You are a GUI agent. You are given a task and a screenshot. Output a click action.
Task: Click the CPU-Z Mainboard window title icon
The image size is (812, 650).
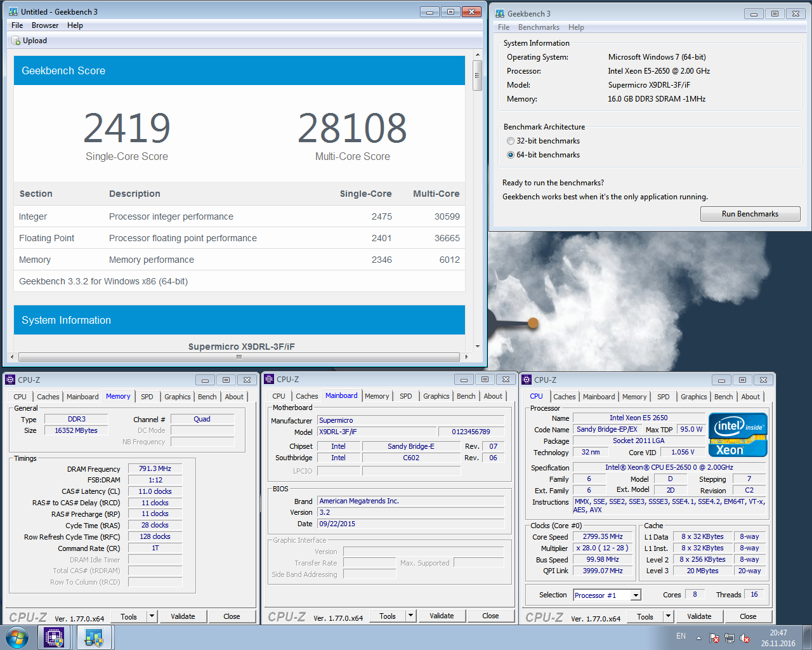(x=269, y=379)
